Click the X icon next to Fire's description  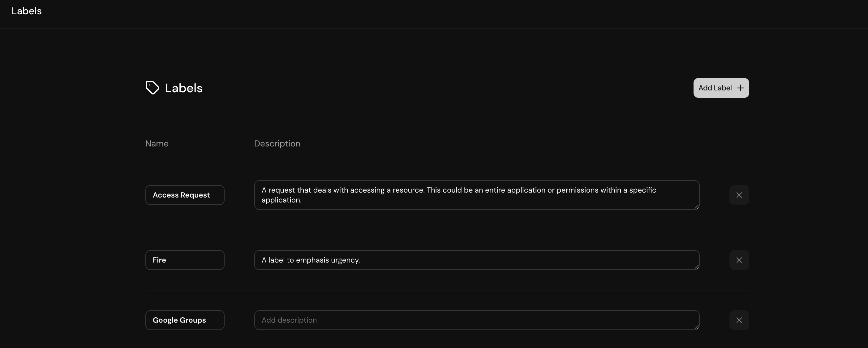tap(739, 260)
